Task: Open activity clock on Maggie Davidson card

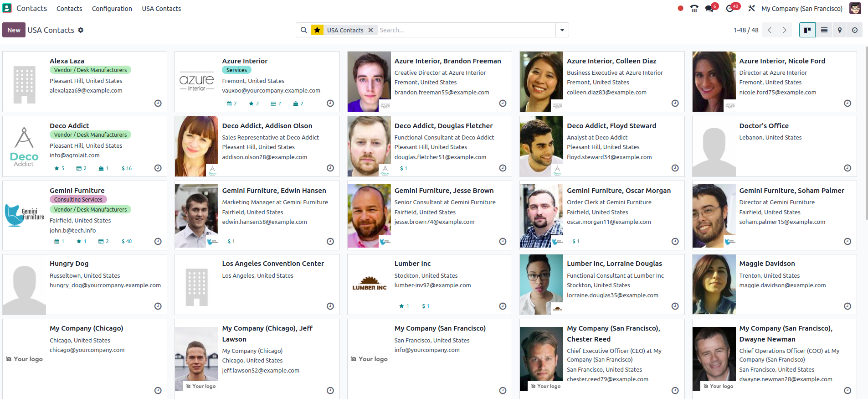Action: pyautogui.click(x=847, y=306)
